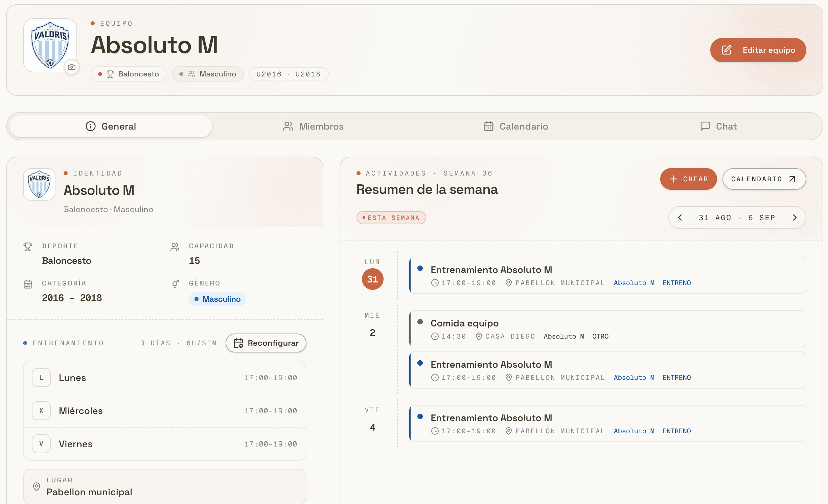Go to the Chat tab
The height and width of the screenshot is (504, 828).
(718, 126)
